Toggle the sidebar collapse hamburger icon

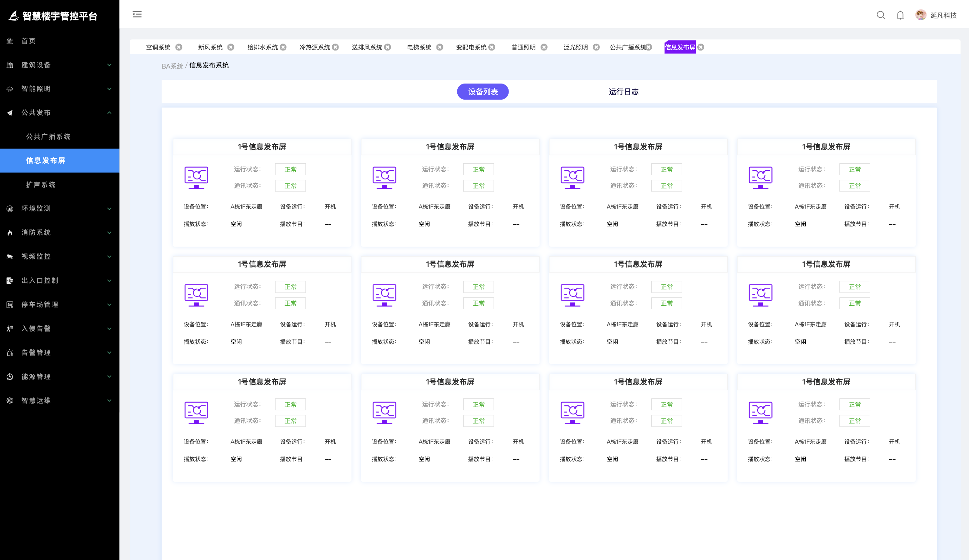pyautogui.click(x=137, y=14)
